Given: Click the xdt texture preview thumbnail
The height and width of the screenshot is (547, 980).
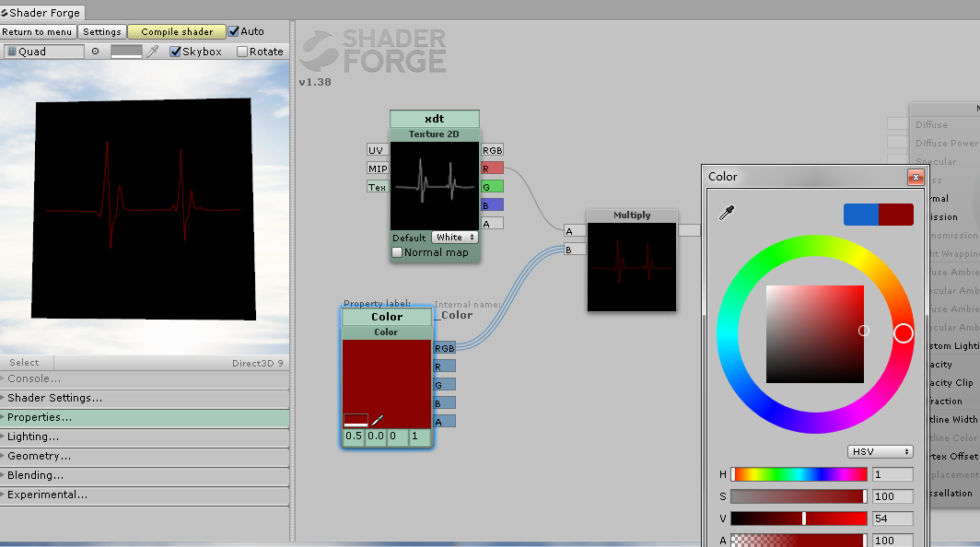Looking at the screenshot, I should click(435, 186).
